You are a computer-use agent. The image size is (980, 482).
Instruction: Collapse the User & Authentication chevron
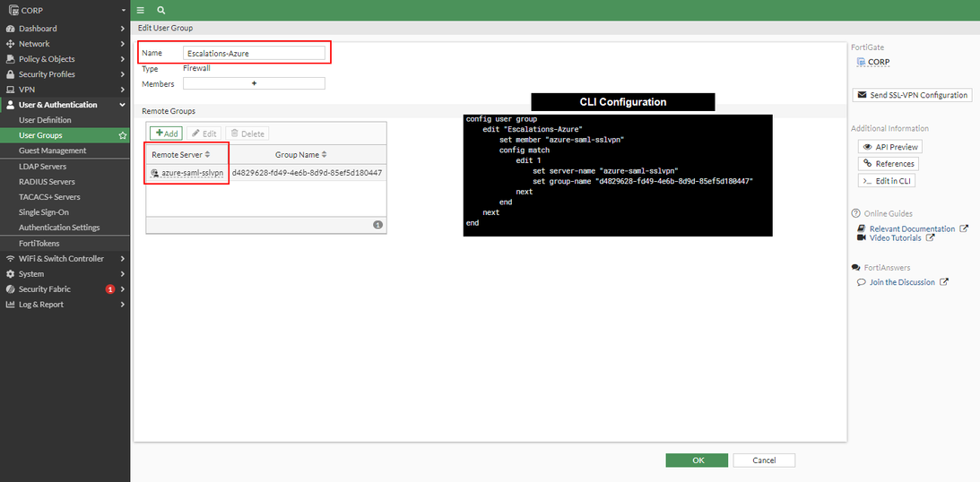pos(123,105)
